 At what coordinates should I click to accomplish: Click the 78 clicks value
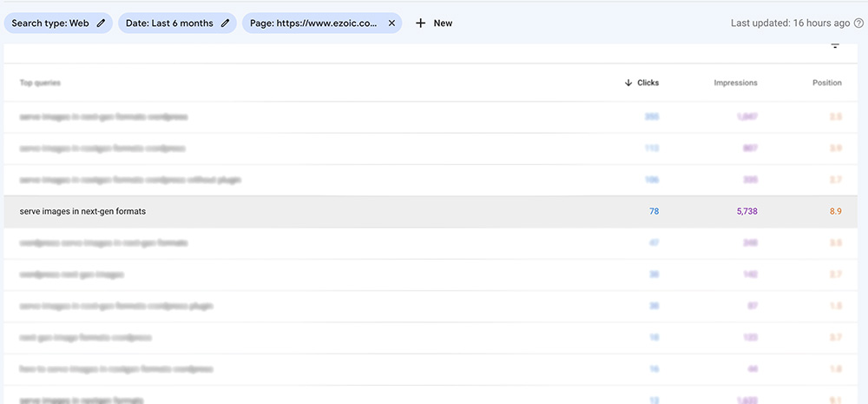point(654,211)
